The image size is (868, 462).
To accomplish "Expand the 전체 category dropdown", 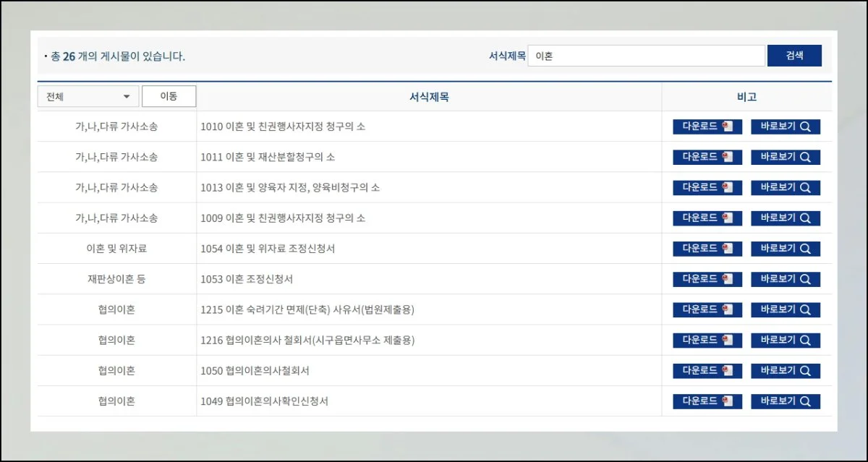I will (88, 97).
